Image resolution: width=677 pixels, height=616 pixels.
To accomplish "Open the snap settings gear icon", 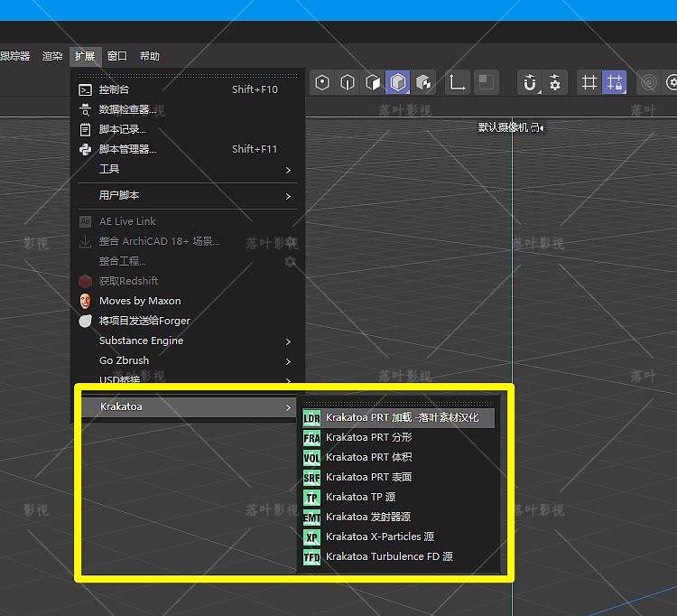I will pyautogui.click(x=555, y=82).
